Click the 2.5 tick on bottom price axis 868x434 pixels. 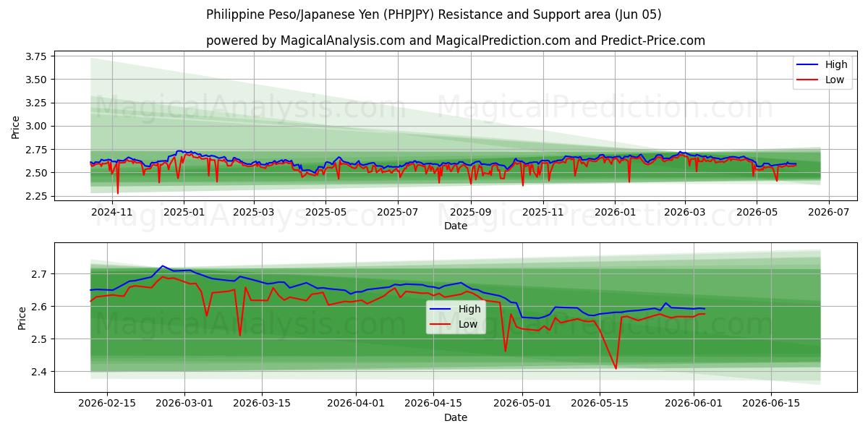tap(39, 339)
